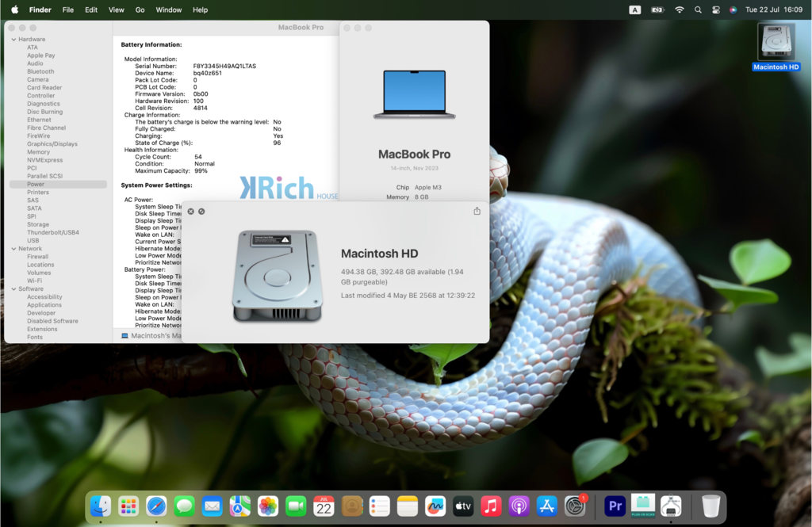This screenshot has width=812, height=527.
Task: Click the Macintosh HD drive image in preview
Action: tap(278, 276)
